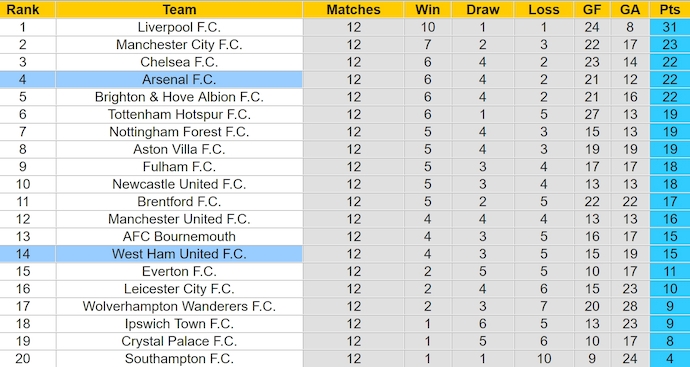Click Nottingham Forest F.C. team name

coord(179,132)
